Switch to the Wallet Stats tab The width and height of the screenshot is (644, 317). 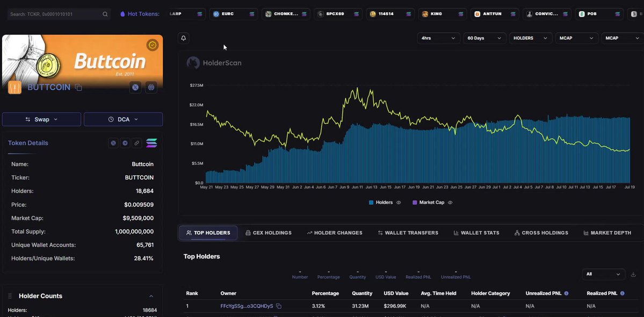click(476, 233)
